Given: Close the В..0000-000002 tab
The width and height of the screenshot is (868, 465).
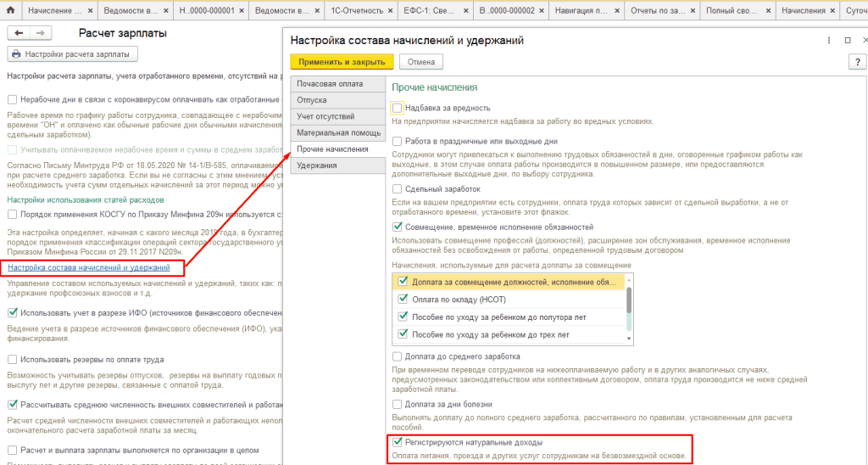Looking at the screenshot, I should coord(542,10).
